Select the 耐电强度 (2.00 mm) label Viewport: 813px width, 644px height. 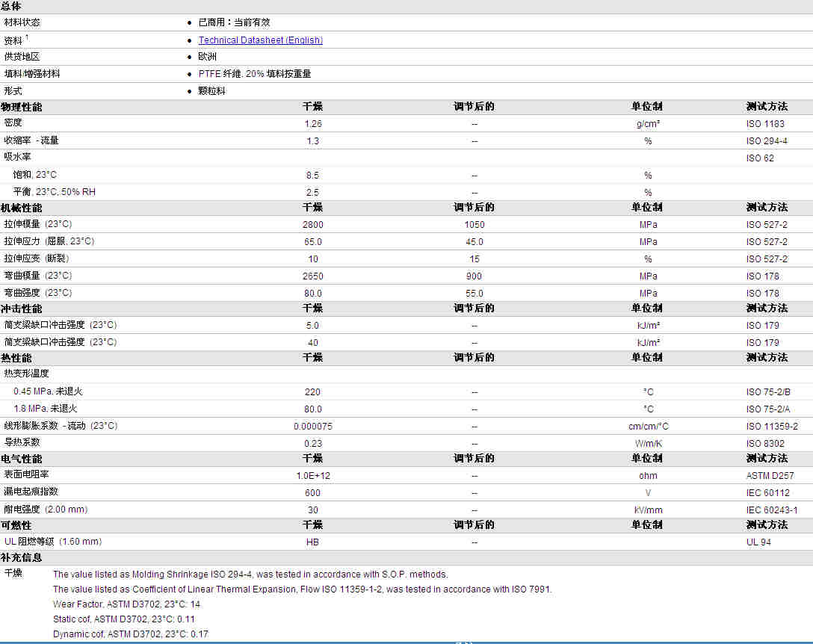46,510
